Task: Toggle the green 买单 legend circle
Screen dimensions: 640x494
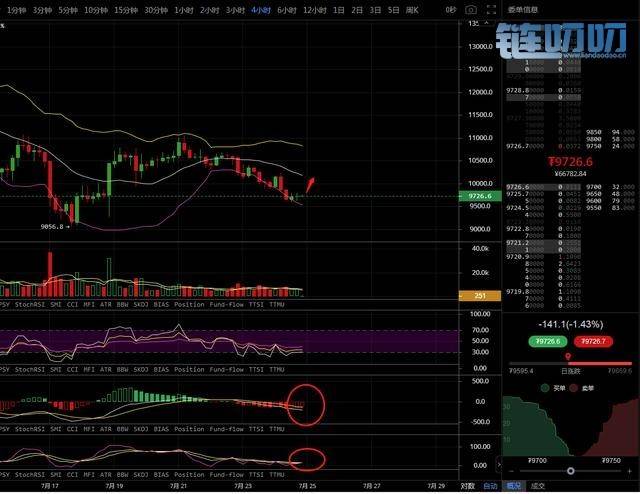Action: (x=544, y=388)
